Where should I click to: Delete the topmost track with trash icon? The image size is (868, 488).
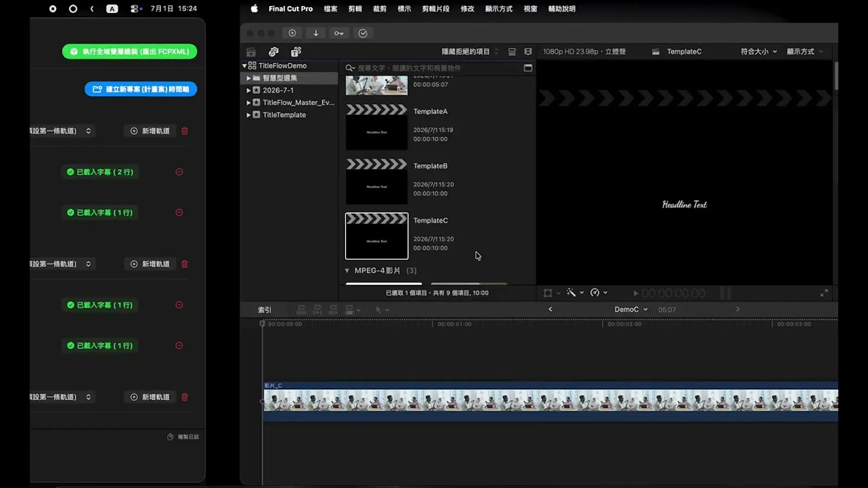pyautogui.click(x=184, y=131)
